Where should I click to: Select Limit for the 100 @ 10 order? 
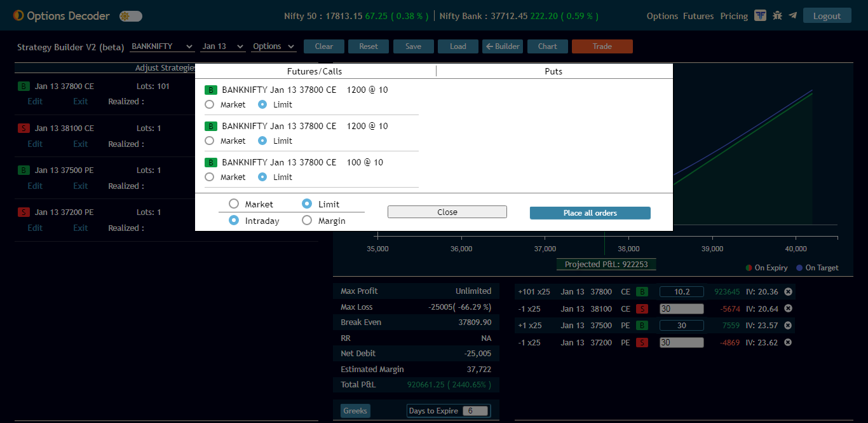(x=262, y=177)
